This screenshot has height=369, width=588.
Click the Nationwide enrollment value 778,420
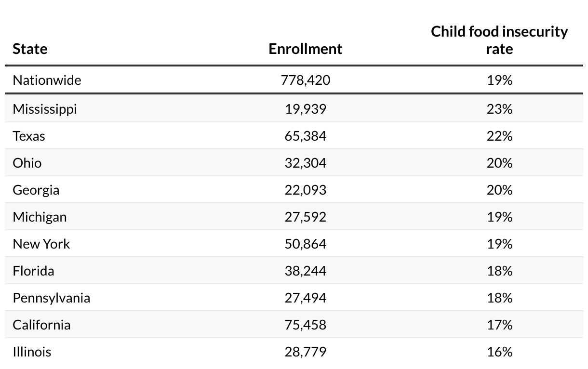305,80
